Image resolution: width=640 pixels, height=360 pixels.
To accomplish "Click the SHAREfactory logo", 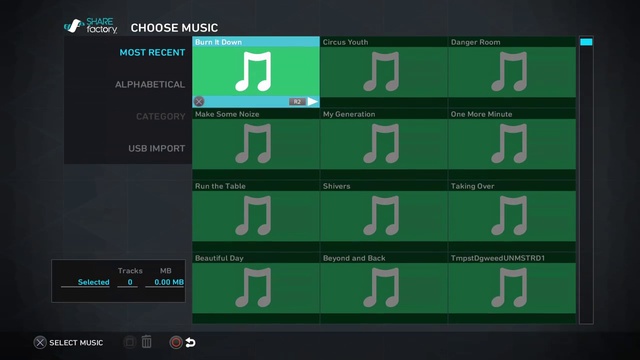I will pos(91,26).
